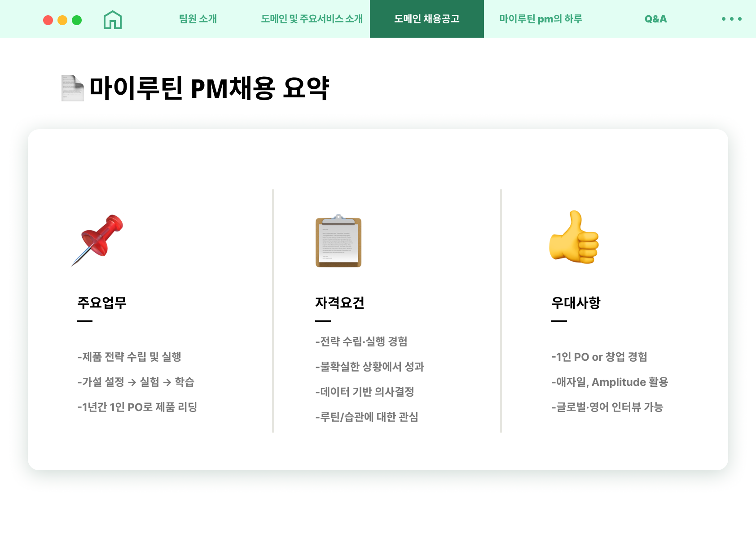Click the line -애자일, Amplitude 활용
The image size is (756, 534).
pos(610,382)
